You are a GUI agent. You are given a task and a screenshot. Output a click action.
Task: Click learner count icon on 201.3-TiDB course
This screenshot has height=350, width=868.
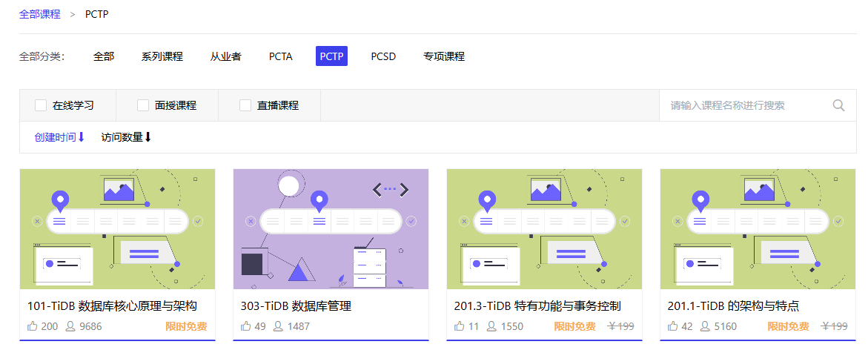coord(491,326)
